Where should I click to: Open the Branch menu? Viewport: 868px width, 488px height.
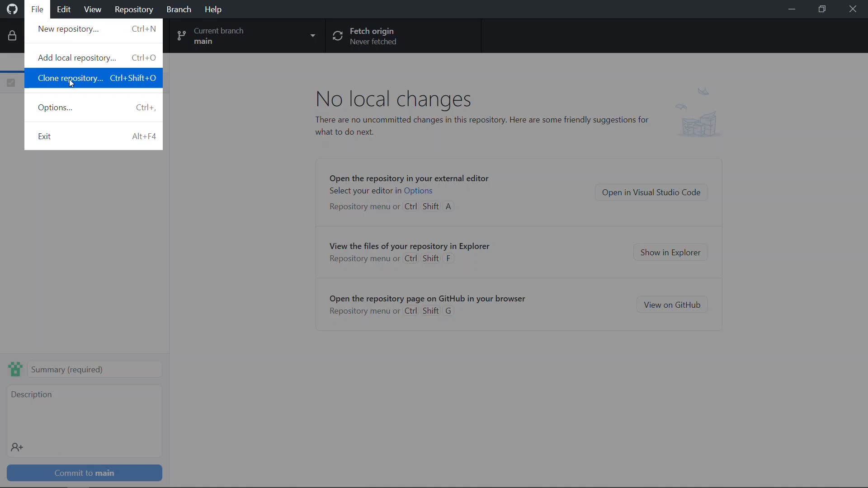pyautogui.click(x=179, y=9)
